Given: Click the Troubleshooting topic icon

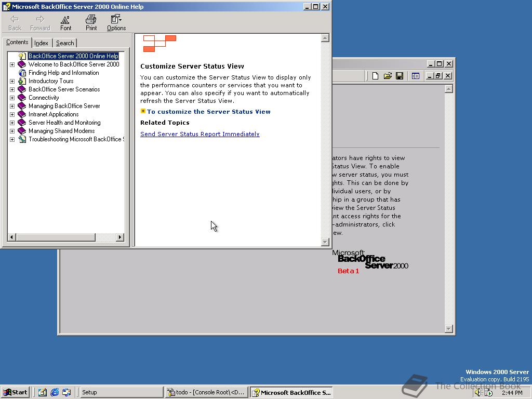Looking at the screenshot, I should [x=22, y=139].
